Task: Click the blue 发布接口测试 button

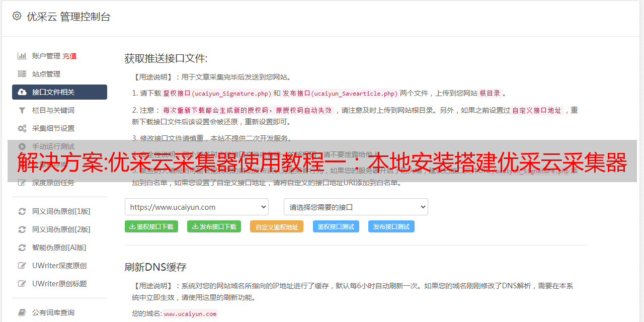Action: [x=391, y=226]
